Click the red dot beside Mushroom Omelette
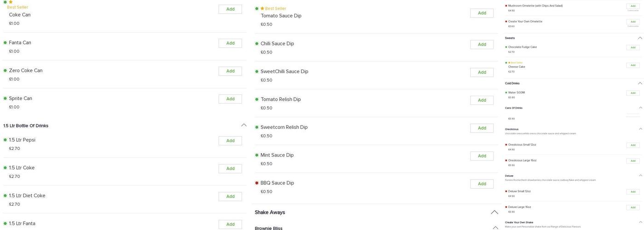The image size is (644, 230). [506, 6]
